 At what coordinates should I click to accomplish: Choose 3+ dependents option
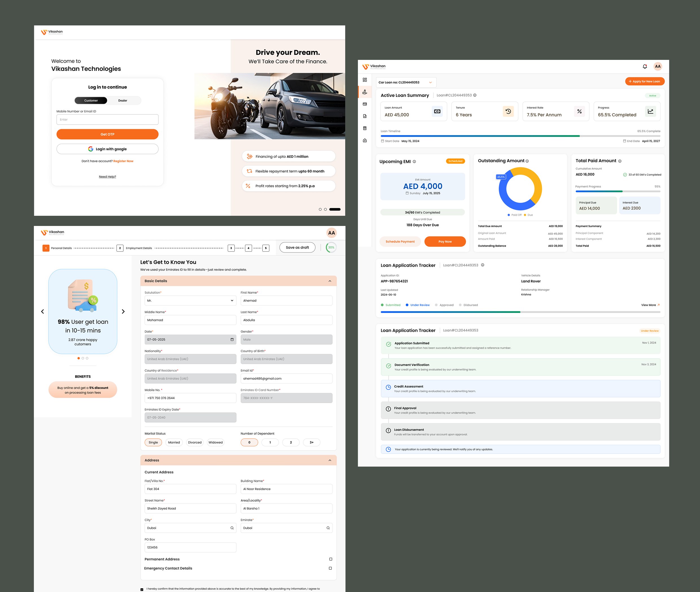pos(312,442)
